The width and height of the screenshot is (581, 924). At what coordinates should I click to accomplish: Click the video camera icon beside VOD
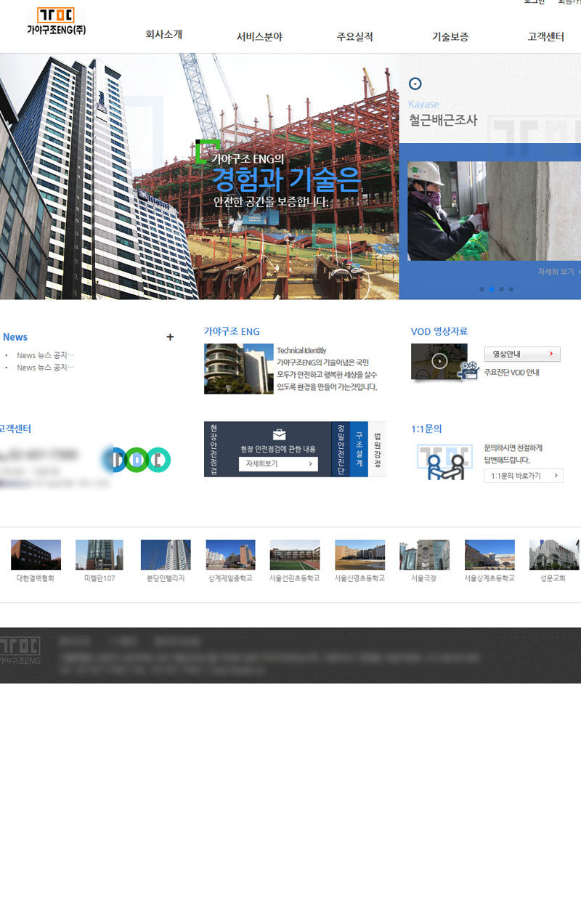tap(468, 370)
